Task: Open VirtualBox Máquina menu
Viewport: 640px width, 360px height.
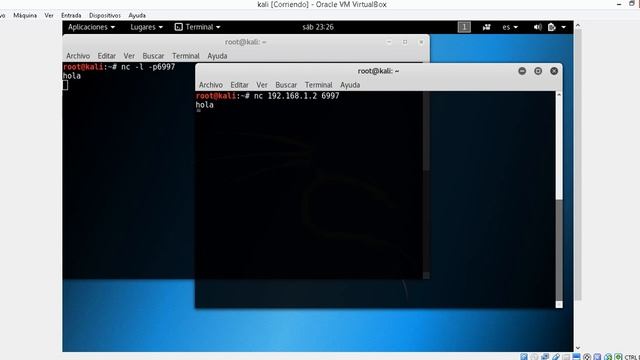Action: (x=25, y=15)
